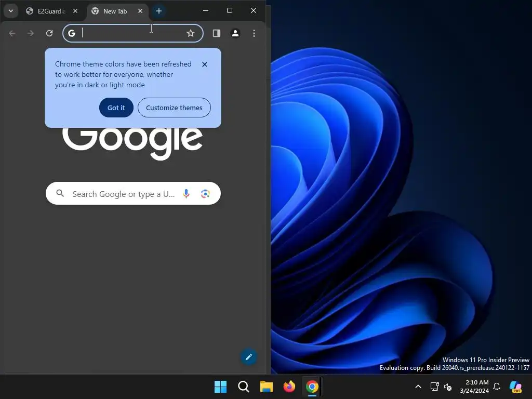Focus the Chrome address bar
This screenshot has height=399, width=532.
(x=132, y=33)
